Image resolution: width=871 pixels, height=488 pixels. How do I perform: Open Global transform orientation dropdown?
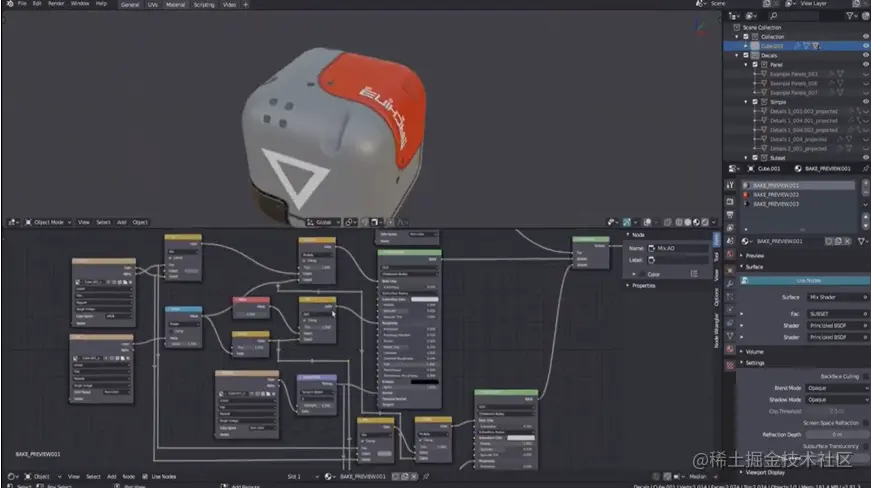[323, 222]
